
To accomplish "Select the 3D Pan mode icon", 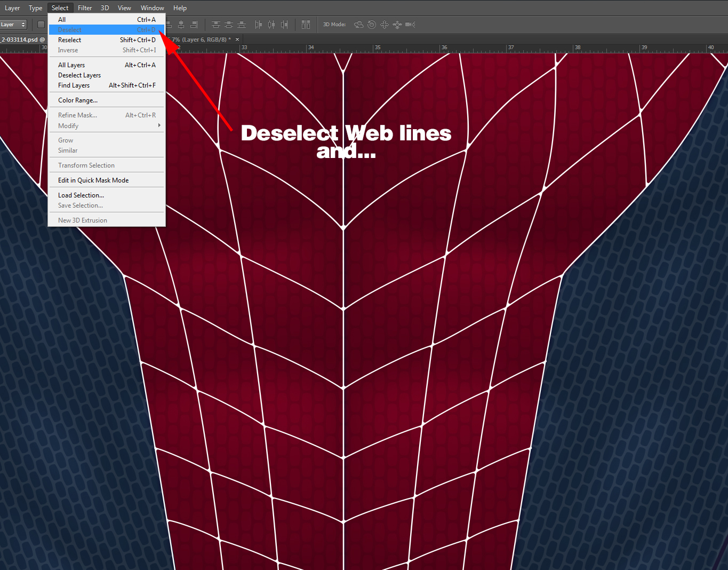I will 385,25.
